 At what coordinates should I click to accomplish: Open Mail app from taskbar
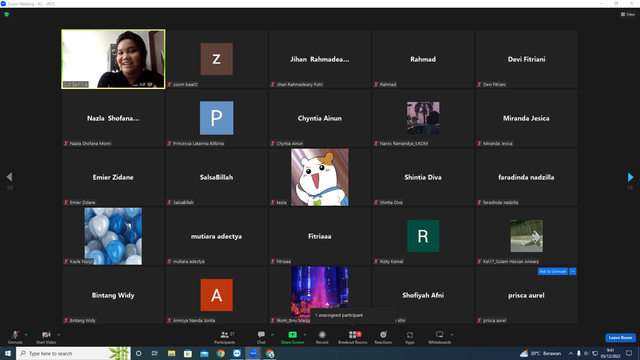pos(204,353)
